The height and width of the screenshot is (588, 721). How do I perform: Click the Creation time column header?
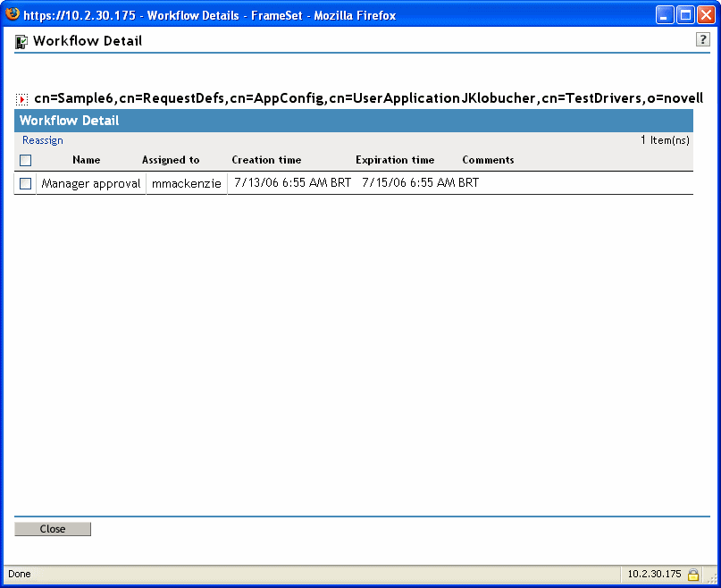coord(267,160)
